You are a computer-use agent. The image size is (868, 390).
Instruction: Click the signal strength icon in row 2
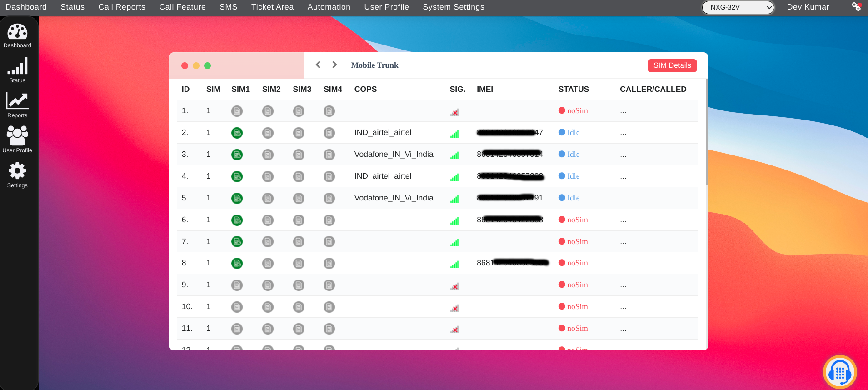[x=454, y=134]
